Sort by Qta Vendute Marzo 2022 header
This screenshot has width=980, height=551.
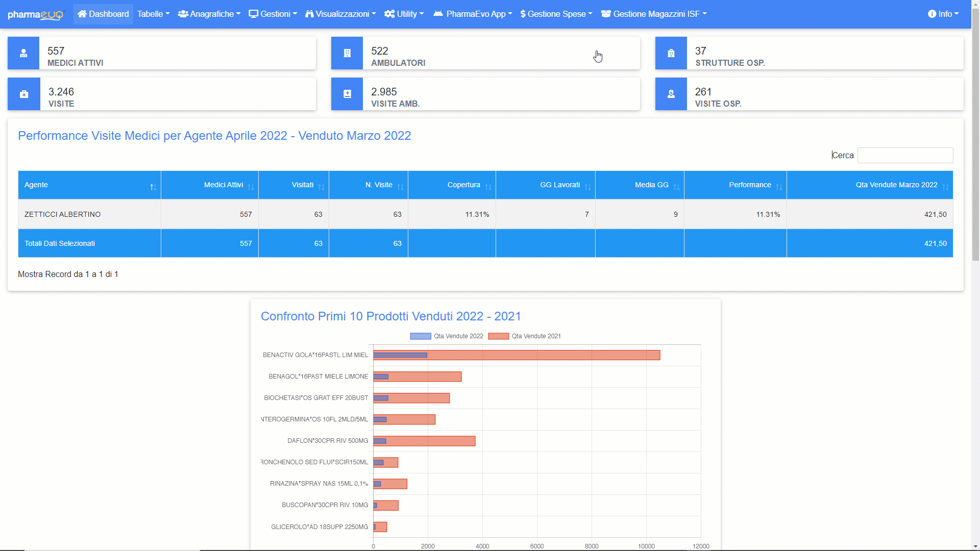point(896,185)
